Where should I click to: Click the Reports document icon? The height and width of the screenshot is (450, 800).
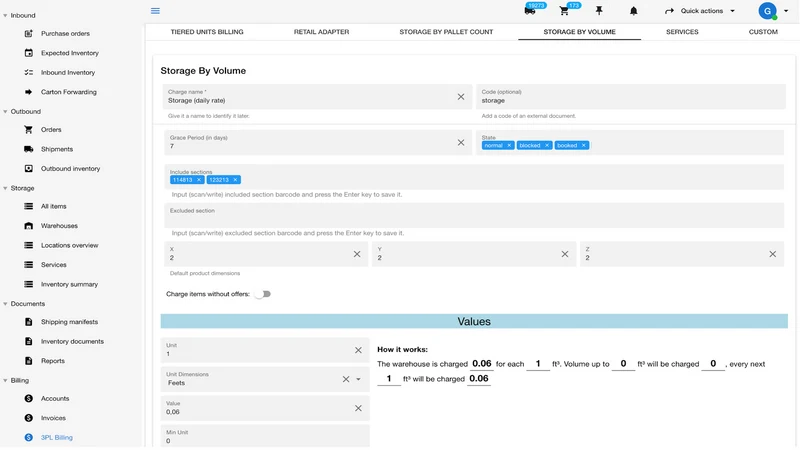pos(29,361)
